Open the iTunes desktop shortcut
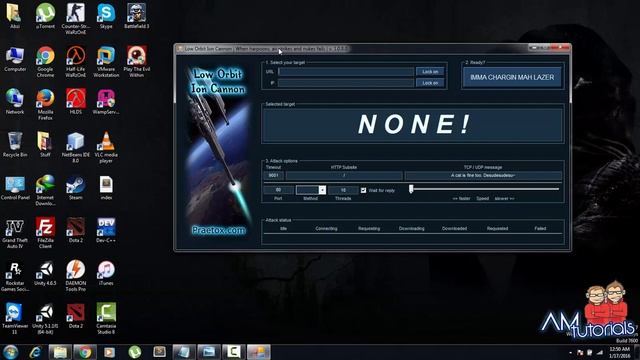Screen dimensions: 640x360 tap(106, 273)
